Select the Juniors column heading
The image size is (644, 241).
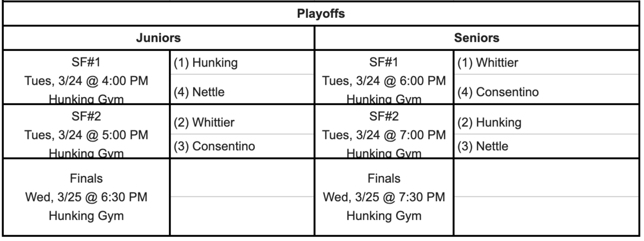click(x=159, y=39)
